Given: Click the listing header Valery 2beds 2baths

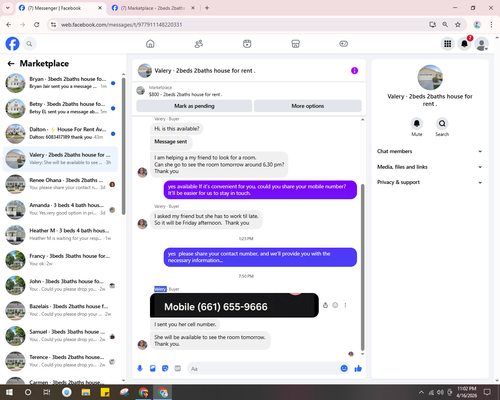Looking at the screenshot, I should click(205, 71).
